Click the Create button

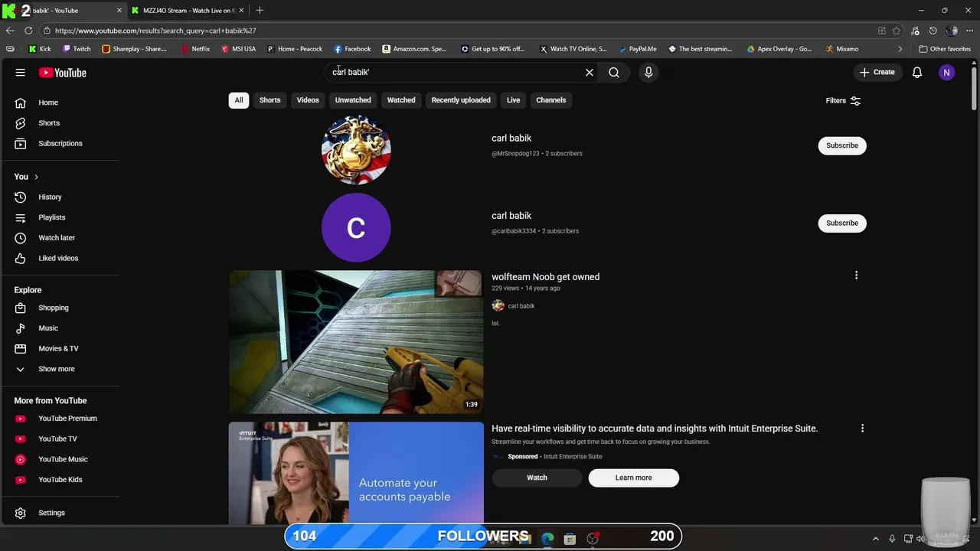pyautogui.click(x=877, y=73)
